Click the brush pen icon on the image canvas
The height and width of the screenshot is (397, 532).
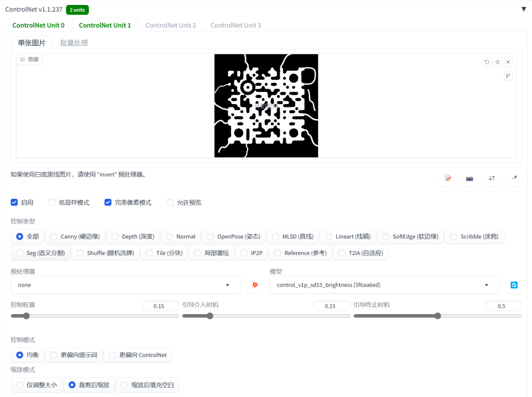508,76
